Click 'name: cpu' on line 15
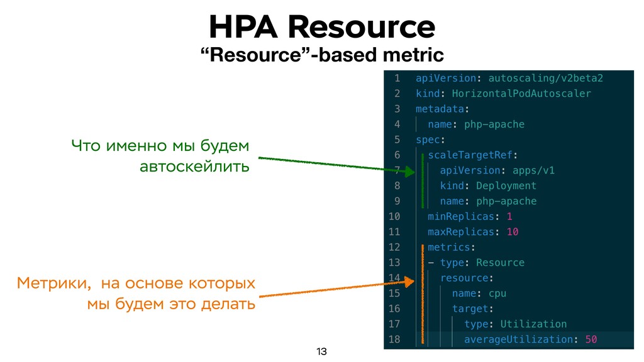644x362 pixels. (479, 293)
